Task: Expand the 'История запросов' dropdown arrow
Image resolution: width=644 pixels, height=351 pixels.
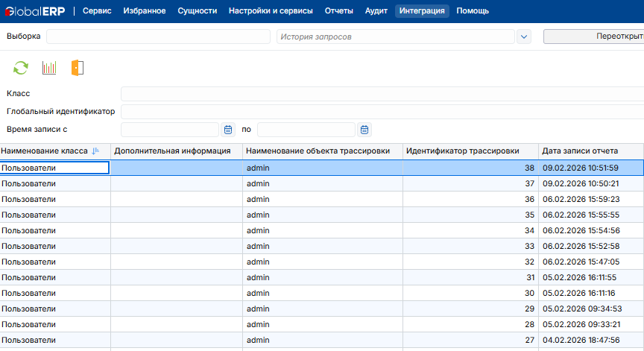Action: tap(523, 37)
